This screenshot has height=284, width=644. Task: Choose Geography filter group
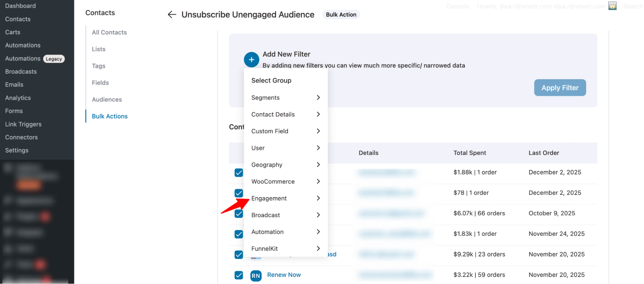[x=286, y=165]
